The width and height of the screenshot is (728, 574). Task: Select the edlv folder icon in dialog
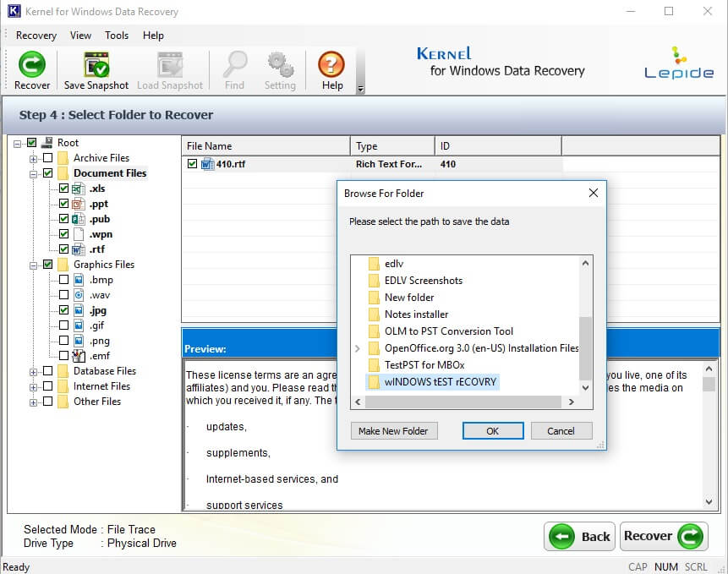coord(374,264)
